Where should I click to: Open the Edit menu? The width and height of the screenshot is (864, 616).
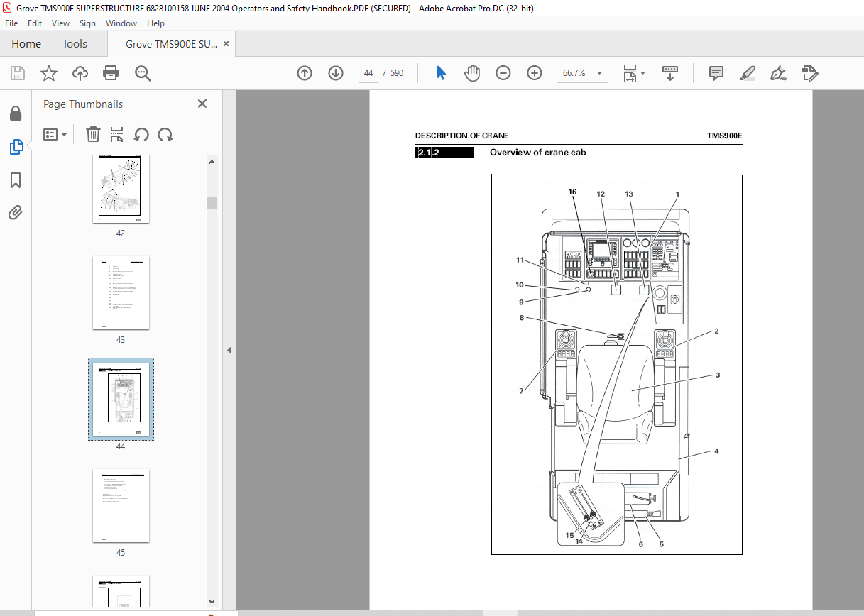tap(35, 23)
